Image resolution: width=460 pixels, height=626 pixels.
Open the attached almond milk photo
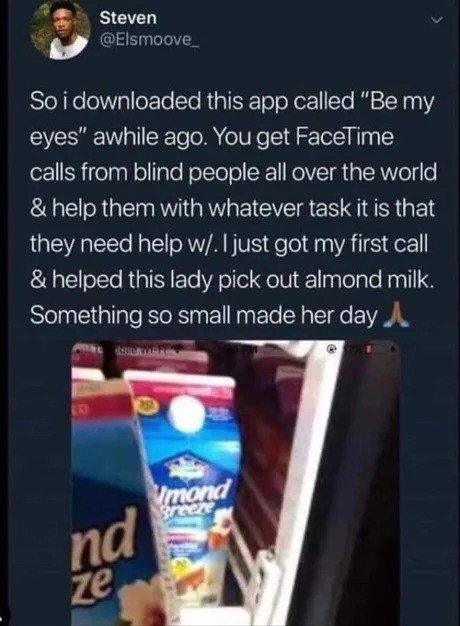(x=236, y=483)
